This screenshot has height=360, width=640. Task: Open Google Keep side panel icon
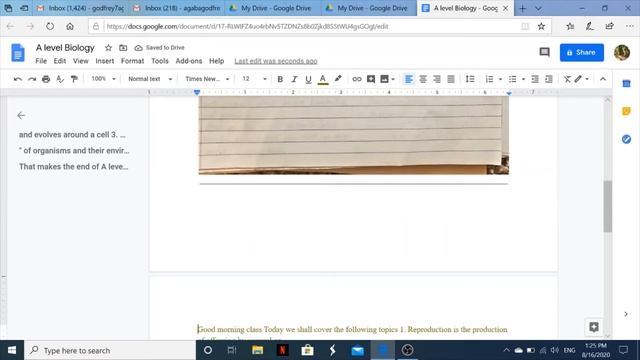pos(627,111)
